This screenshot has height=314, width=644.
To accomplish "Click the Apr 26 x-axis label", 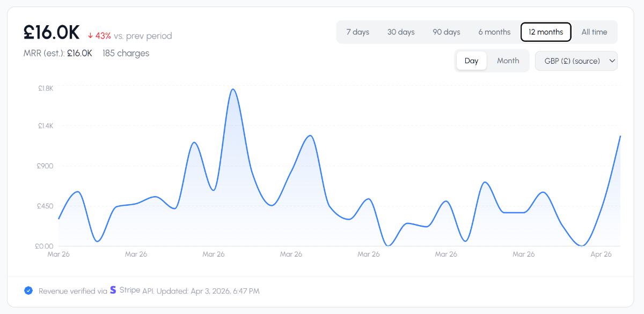I will point(601,254).
